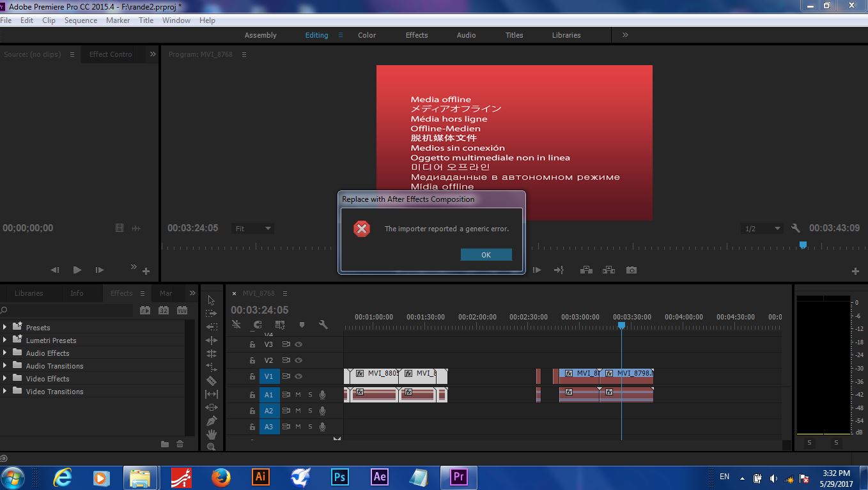Select the Razor tool

coord(212,381)
